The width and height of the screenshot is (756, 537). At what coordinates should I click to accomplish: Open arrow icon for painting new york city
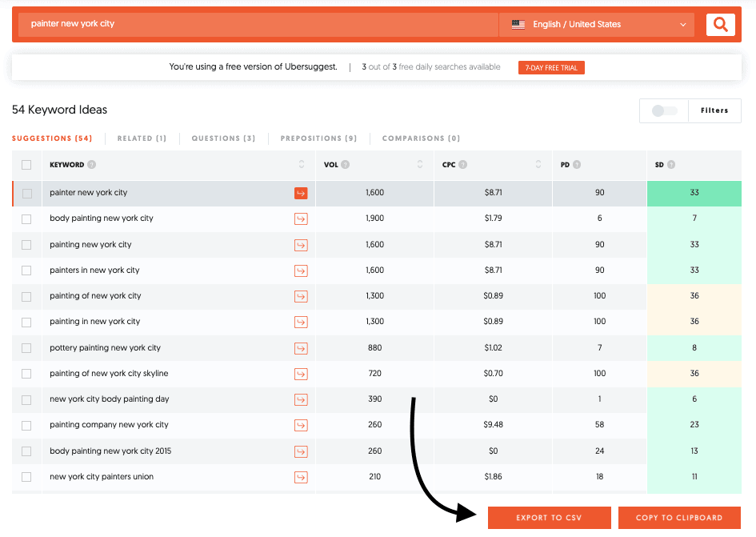click(301, 245)
